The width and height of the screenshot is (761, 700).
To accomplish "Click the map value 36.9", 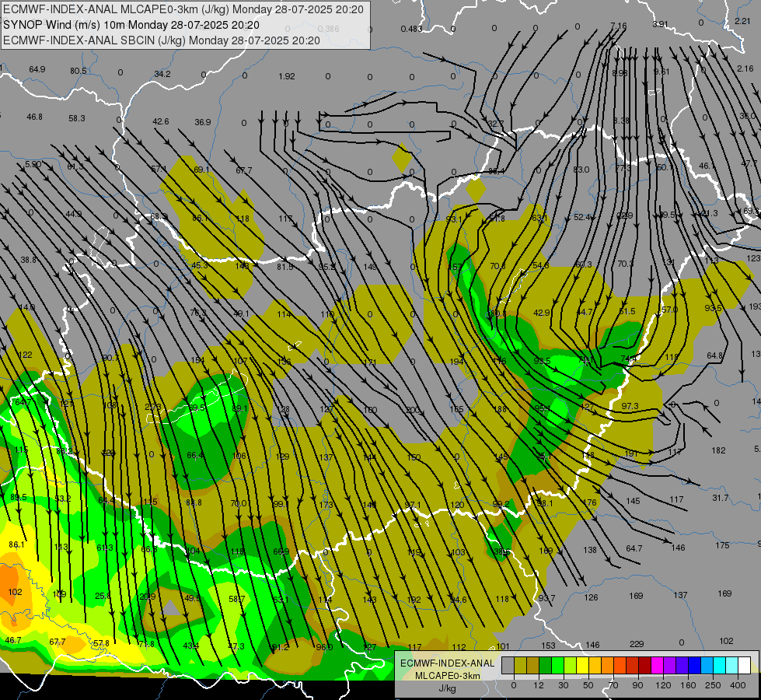I will click(x=203, y=122).
